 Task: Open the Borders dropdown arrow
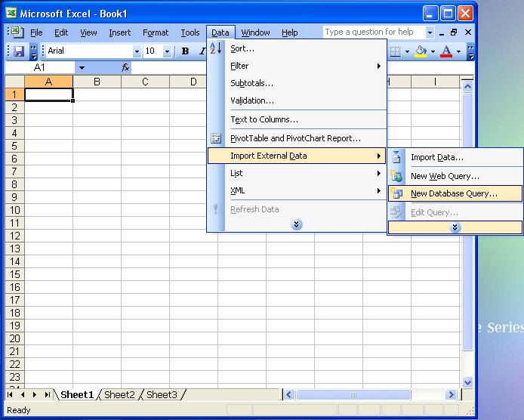[x=407, y=51]
